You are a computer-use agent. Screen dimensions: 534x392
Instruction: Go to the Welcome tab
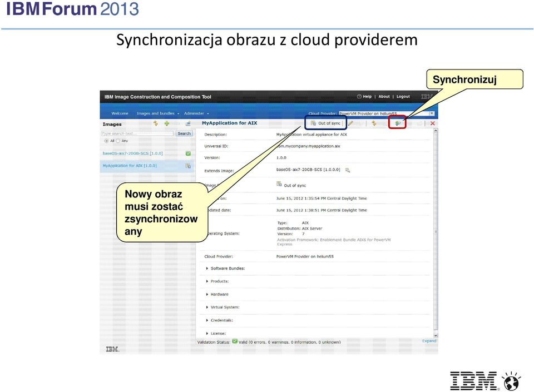coord(120,113)
